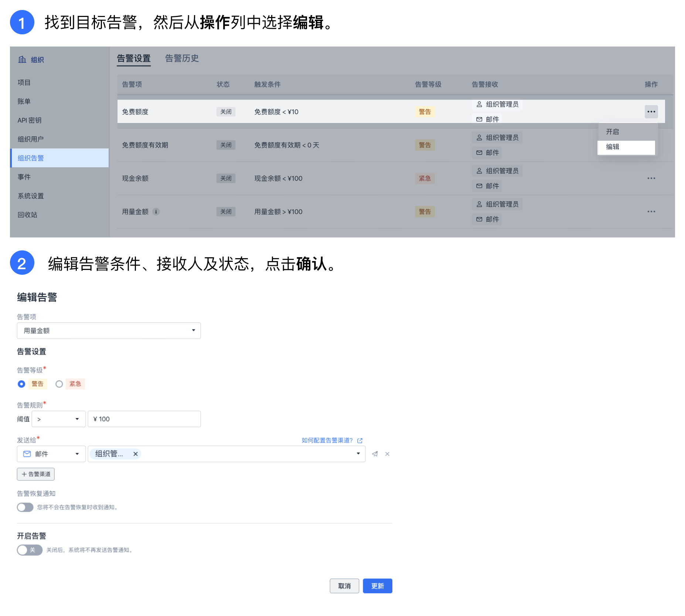685x616 pixels.
Task: Toggle the 告警恢复通知 switch
Action: click(25, 507)
